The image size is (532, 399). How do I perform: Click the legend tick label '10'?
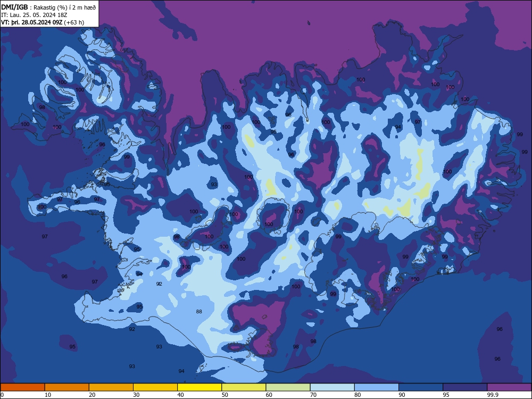[x=48, y=395]
